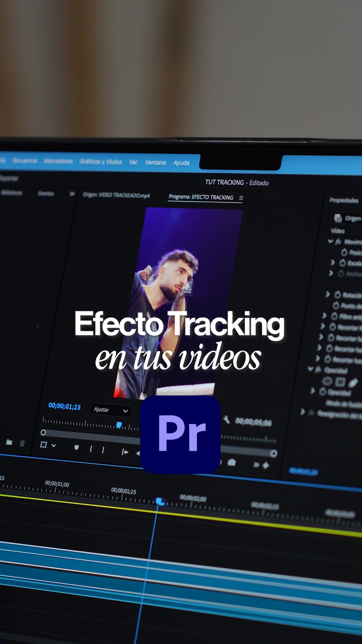The image size is (362, 644).
Task: Toggle animation stopwatch for Escala
Action: coord(343,263)
